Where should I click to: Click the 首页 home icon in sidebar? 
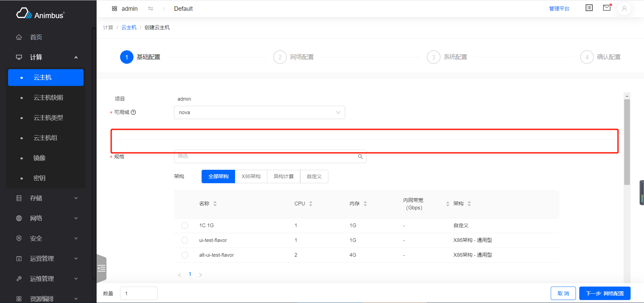tap(19, 37)
